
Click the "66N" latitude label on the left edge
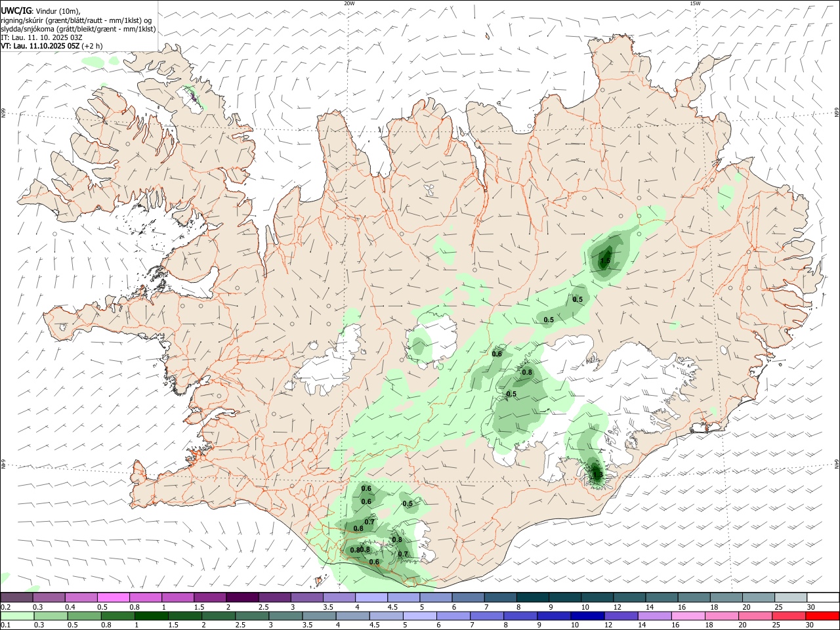tap(3, 113)
